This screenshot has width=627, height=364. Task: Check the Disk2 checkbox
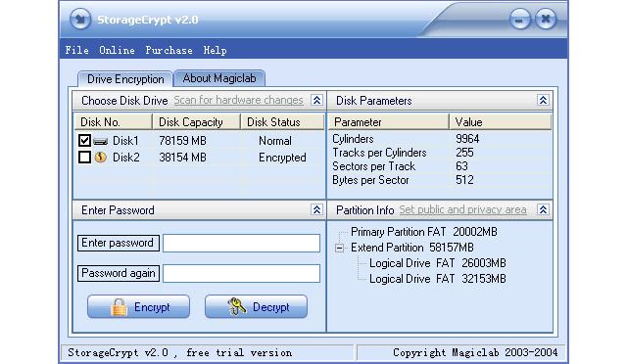pos(84,157)
